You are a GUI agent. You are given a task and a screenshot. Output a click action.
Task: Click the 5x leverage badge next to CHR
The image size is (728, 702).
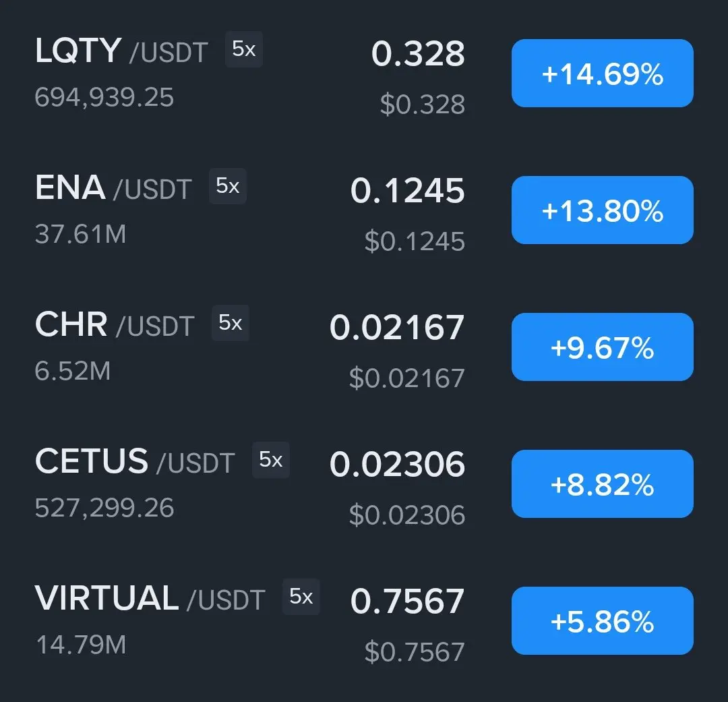point(230,323)
